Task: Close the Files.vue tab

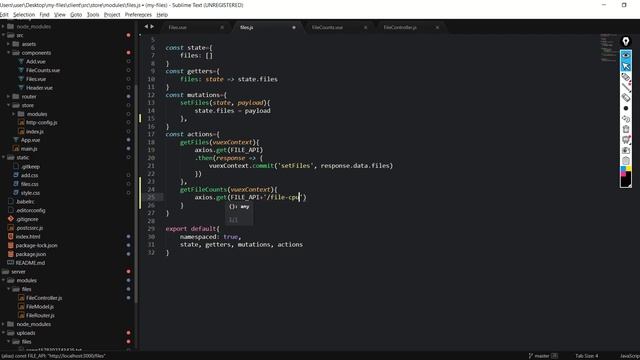Action: pyautogui.click(x=222, y=28)
